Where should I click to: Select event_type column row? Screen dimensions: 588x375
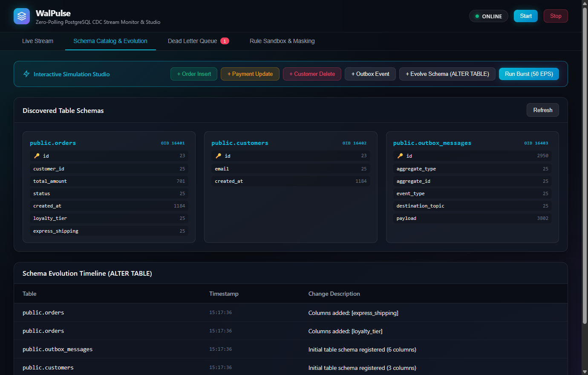[473, 193]
